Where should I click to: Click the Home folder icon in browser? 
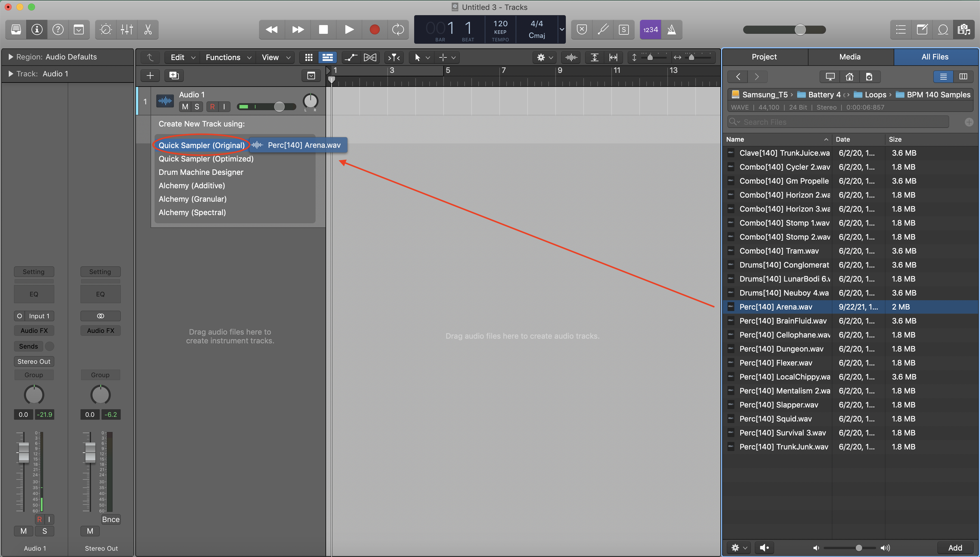(849, 77)
